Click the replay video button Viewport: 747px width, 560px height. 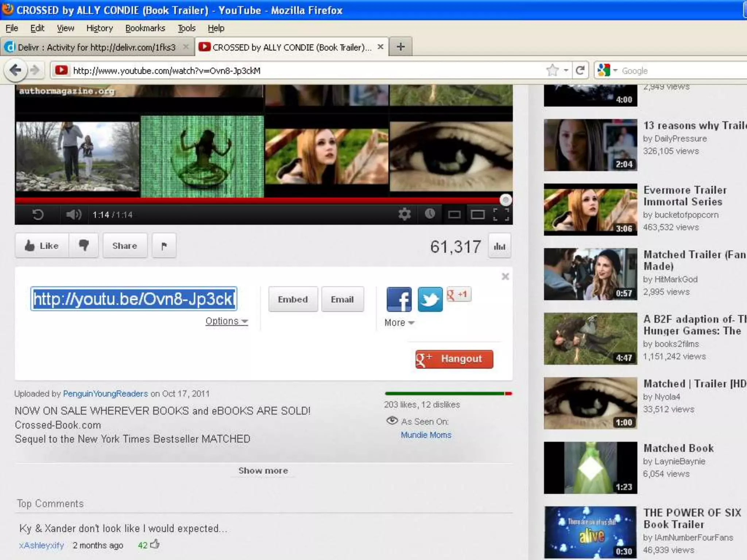point(38,214)
